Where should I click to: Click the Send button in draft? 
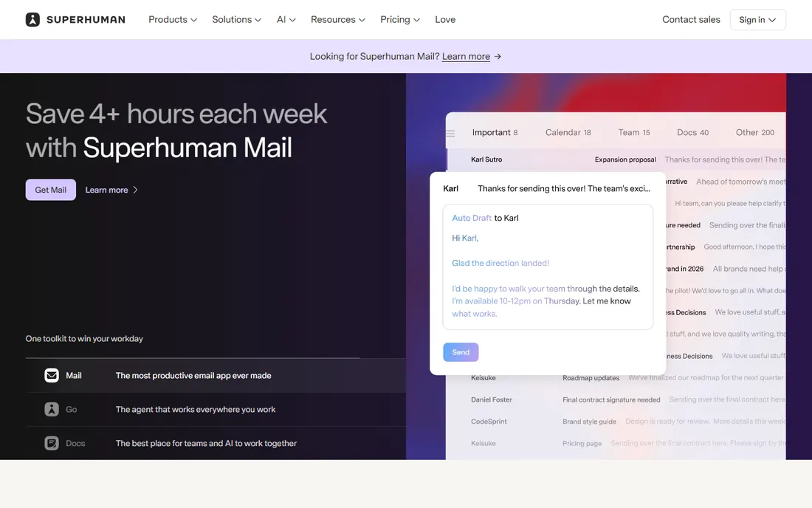[461, 352]
